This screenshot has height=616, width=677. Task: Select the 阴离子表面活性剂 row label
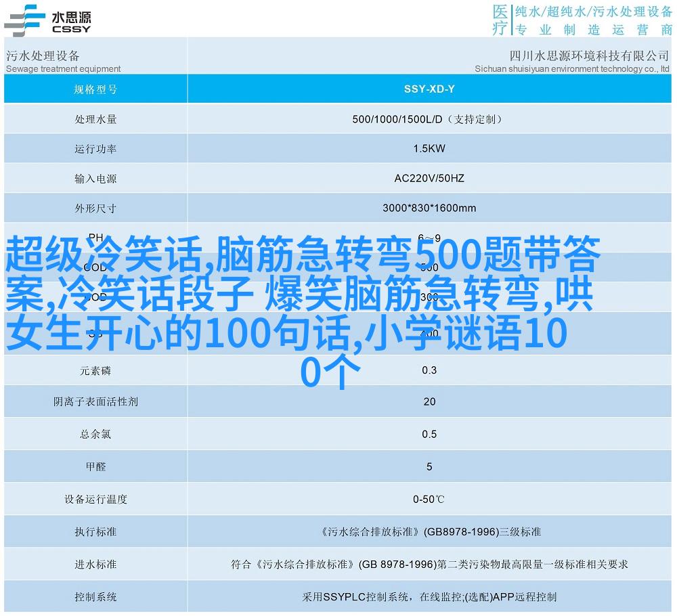95,401
